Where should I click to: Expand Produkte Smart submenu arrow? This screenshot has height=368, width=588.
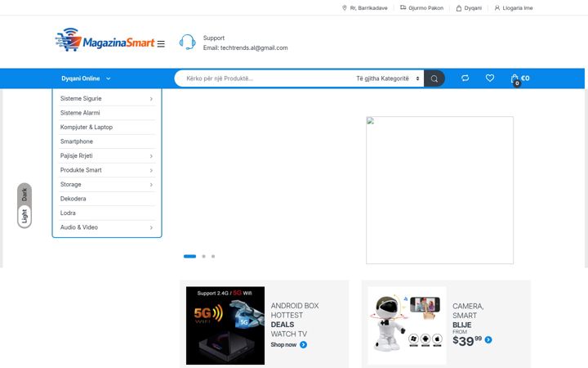151,170
